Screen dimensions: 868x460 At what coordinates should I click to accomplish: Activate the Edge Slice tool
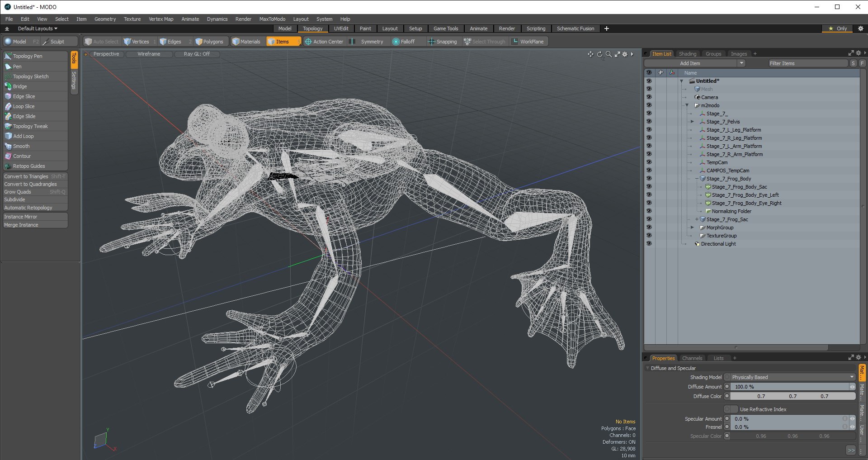pos(35,96)
